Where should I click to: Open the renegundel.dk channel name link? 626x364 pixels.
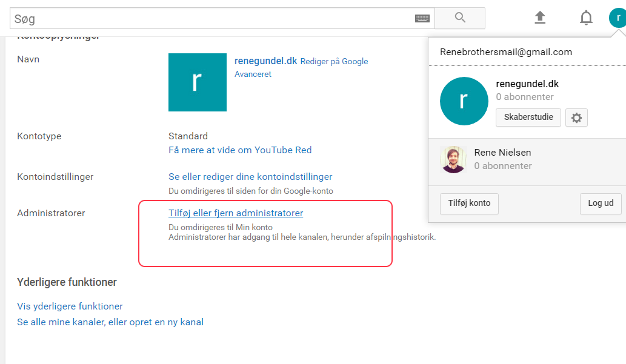click(x=265, y=61)
